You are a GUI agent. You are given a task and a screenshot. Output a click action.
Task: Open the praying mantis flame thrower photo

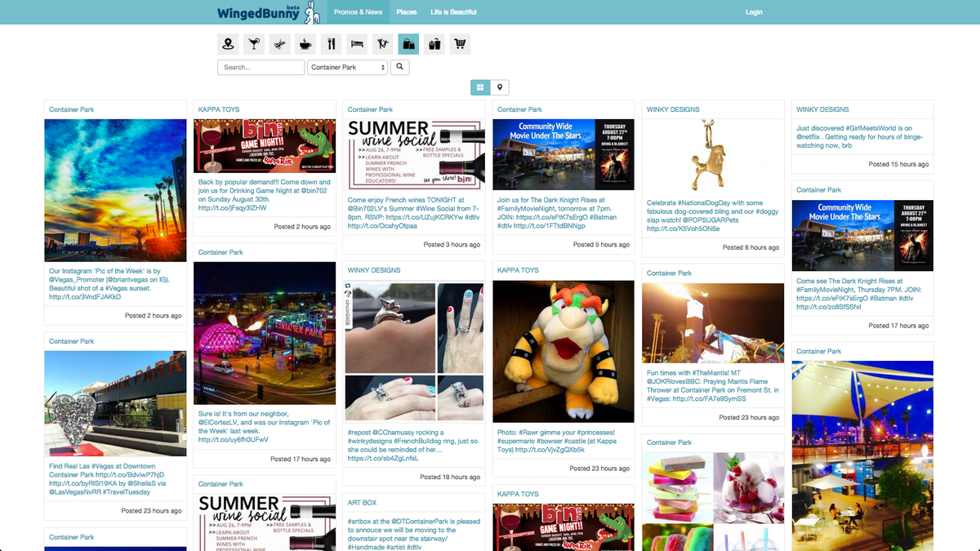[x=712, y=323]
